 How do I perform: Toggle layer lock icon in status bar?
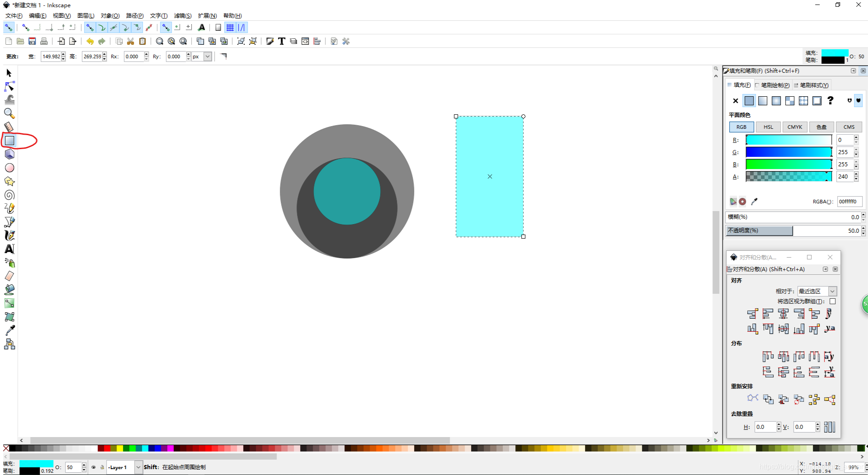[x=102, y=467]
